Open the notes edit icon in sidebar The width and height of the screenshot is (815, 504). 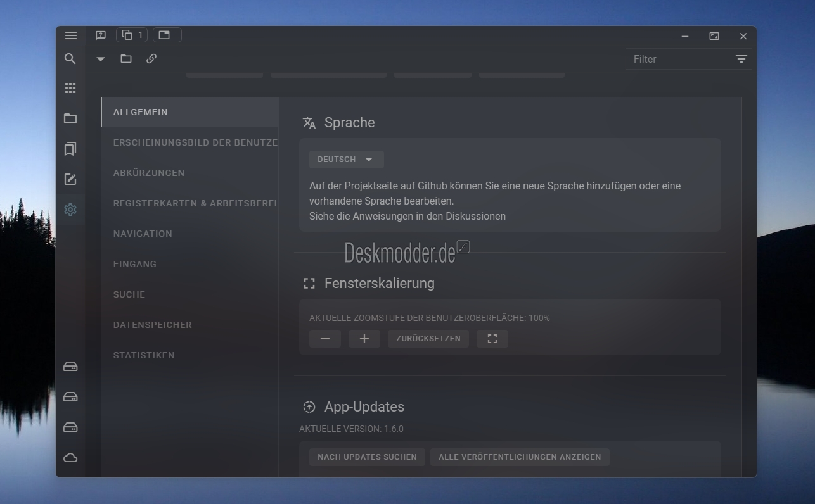pyautogui.click(x=70, y=179)
